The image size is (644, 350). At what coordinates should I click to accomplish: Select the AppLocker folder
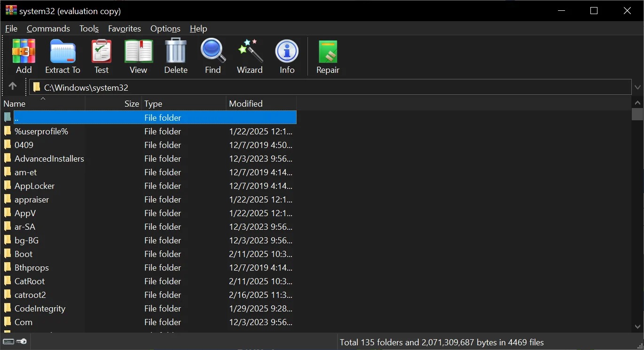pos(34,186)
